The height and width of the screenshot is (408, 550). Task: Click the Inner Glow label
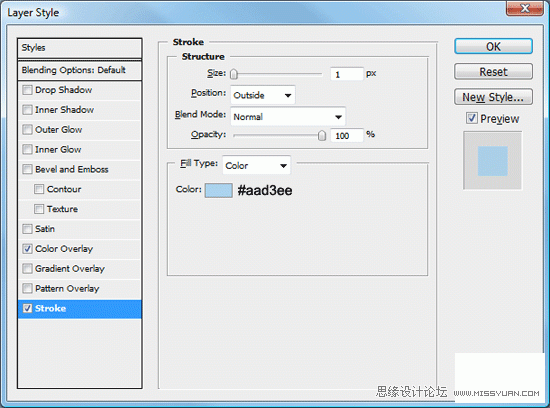click(58, 149)
